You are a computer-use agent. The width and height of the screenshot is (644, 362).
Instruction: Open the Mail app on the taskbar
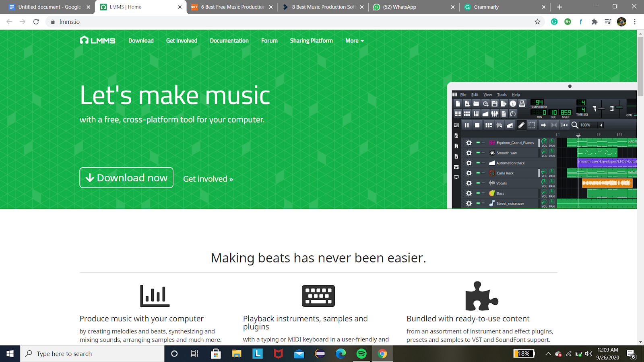pos(299,354)
